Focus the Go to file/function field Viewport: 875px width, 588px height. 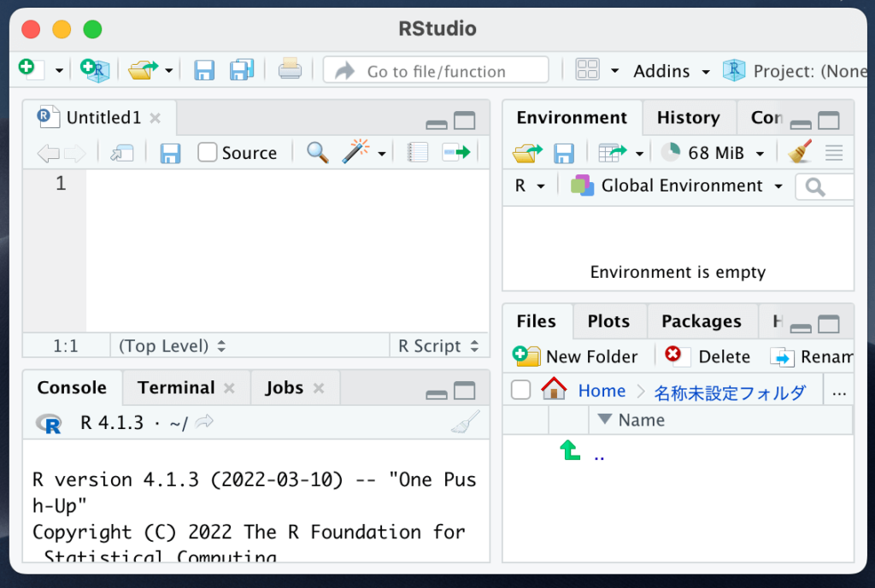click(436, 70)
